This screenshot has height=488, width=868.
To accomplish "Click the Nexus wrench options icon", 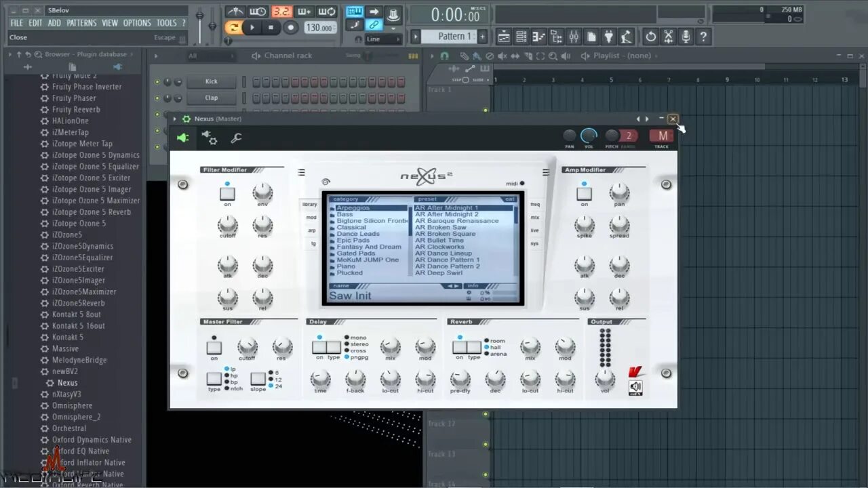I will click(x=236, y=138).
